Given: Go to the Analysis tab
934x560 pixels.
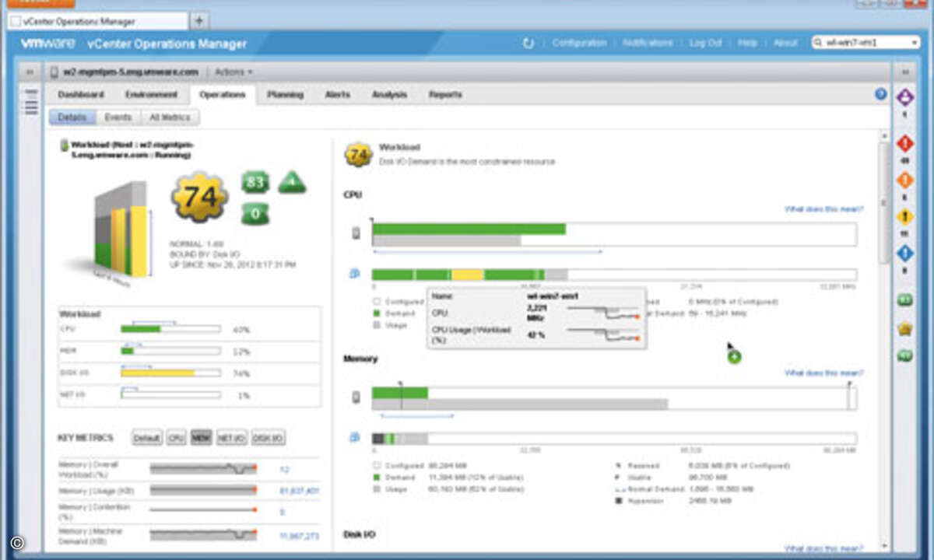Looking at the screenshot, I should (389, 95).
